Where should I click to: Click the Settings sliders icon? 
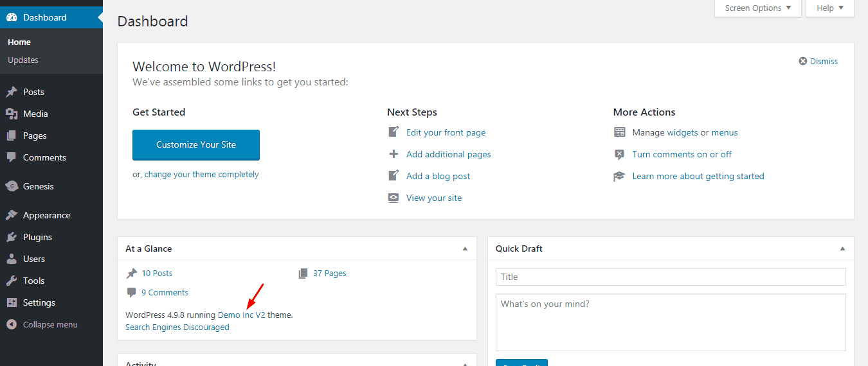[12, 302]
